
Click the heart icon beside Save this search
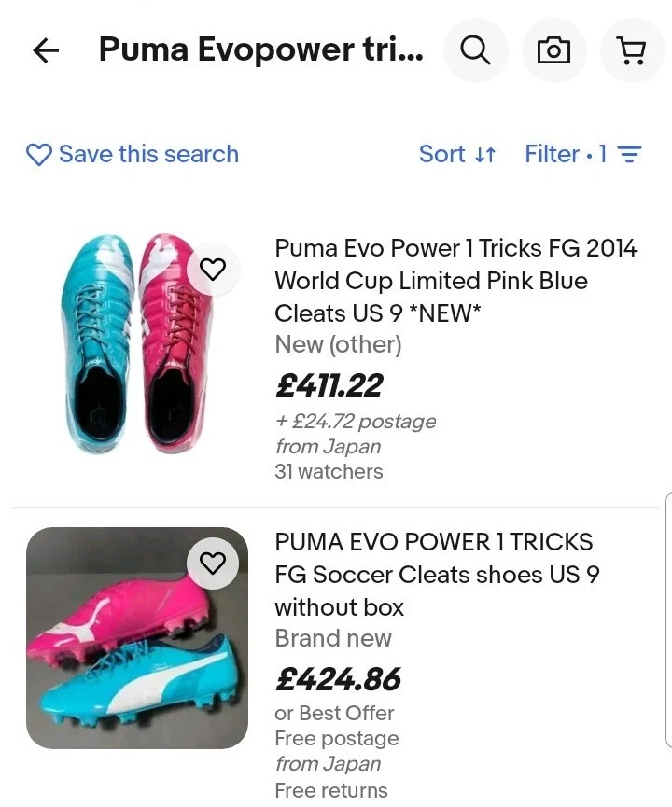[39, 155]
